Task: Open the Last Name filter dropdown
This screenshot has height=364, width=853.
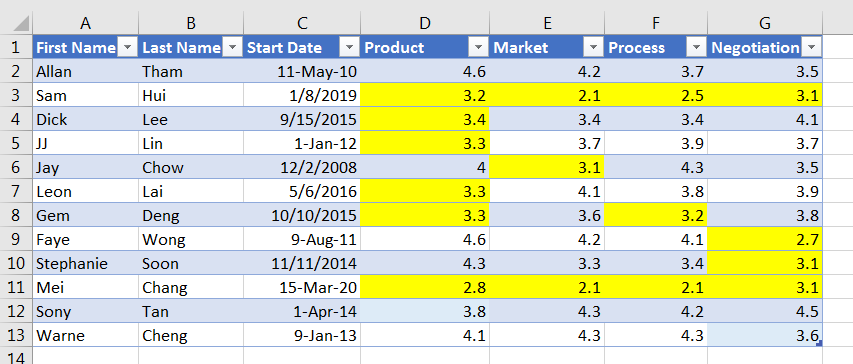Action: coord(233,48)
